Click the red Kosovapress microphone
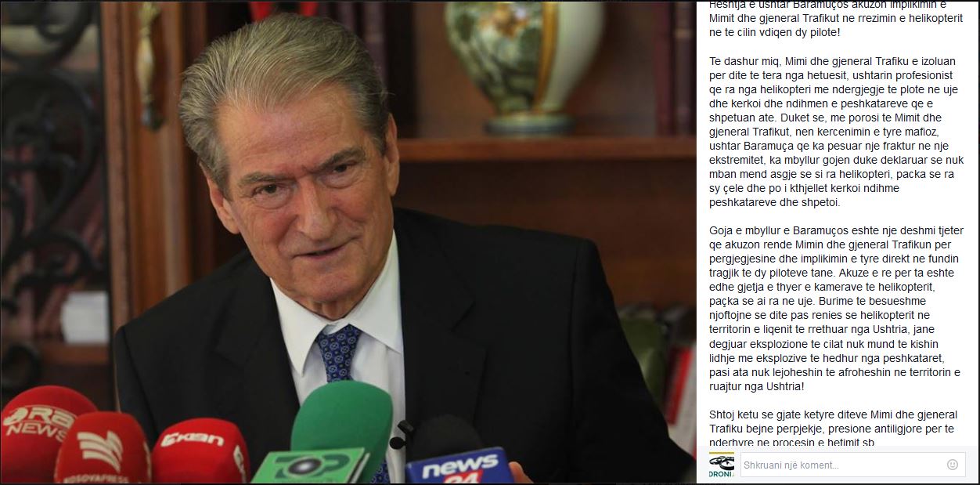Image resolution: width=980 pixels, height=485 pixels. [x=102, y=448]
